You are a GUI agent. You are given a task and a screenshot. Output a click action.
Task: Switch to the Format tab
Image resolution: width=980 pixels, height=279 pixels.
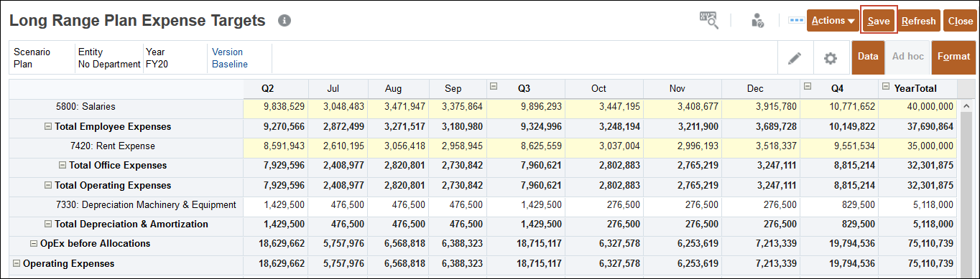click(953, 57)
